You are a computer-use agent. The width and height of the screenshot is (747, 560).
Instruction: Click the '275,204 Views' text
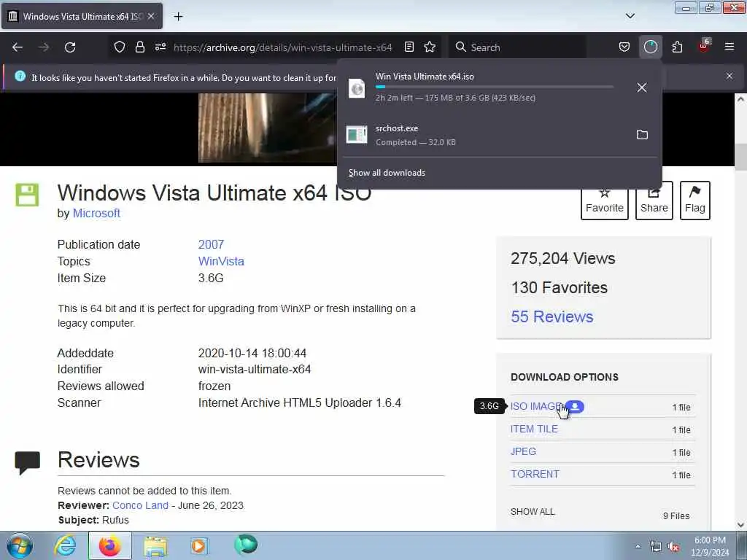pyautogui.click(x=562, y=259)
